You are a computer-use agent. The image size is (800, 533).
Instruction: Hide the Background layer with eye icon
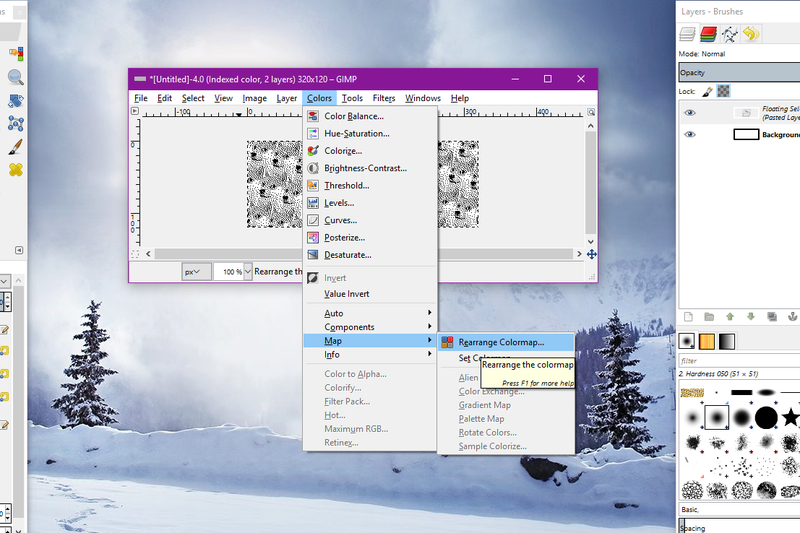[689, 134]
